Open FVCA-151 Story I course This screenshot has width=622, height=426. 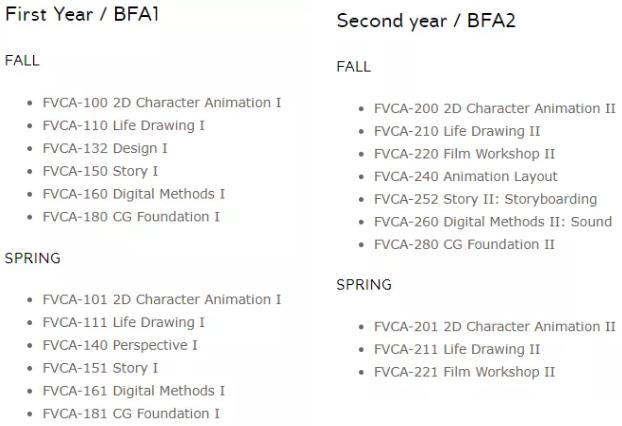point(100,368)
